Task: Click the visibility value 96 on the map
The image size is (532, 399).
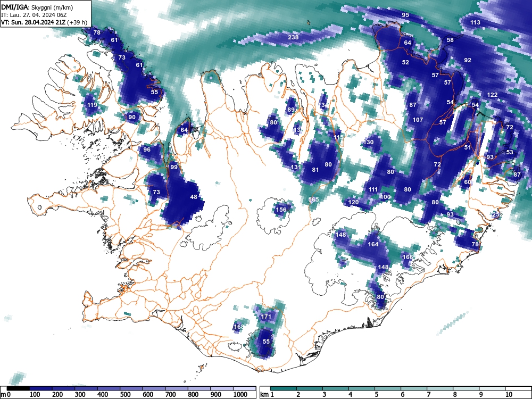Action: [x=147, y=149]
